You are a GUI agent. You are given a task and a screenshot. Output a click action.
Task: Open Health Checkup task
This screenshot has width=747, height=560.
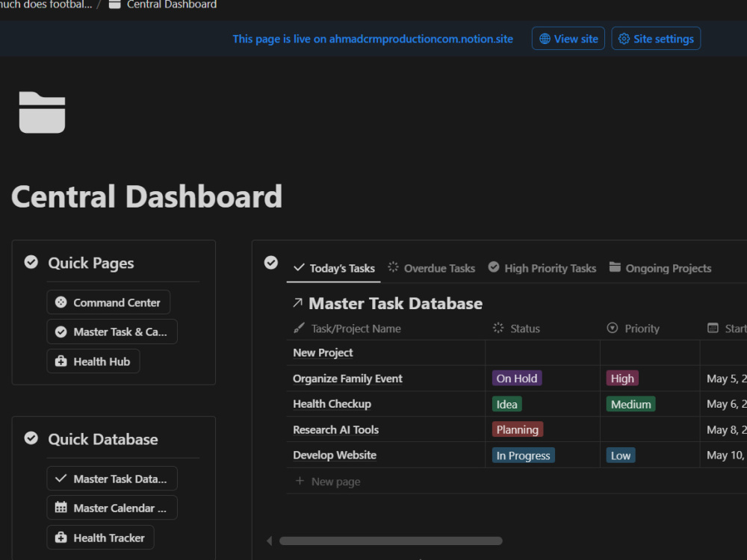pos(332,404)
